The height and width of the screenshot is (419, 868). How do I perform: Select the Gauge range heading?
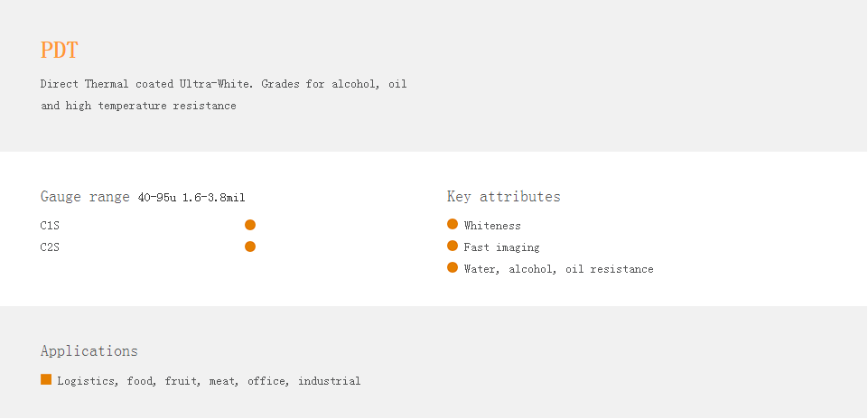click(85, 197)
